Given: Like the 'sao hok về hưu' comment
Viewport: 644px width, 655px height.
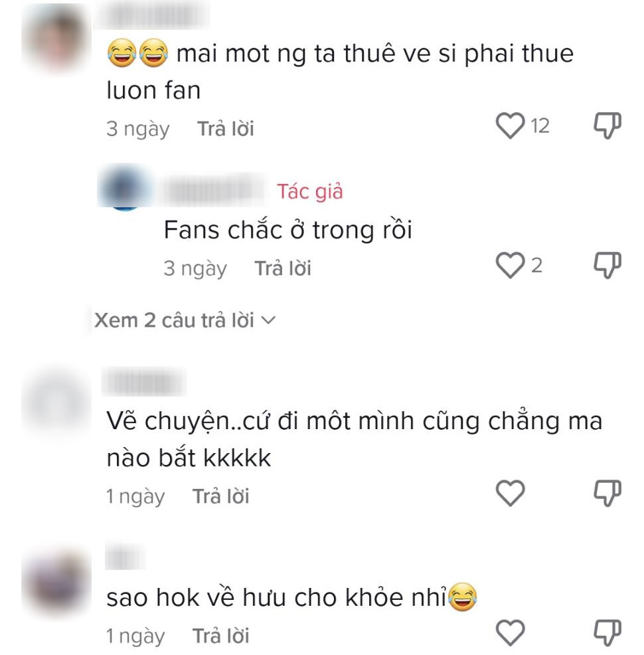Looking at the screenshot, I should pyautogui.click(x=510, y=633).
